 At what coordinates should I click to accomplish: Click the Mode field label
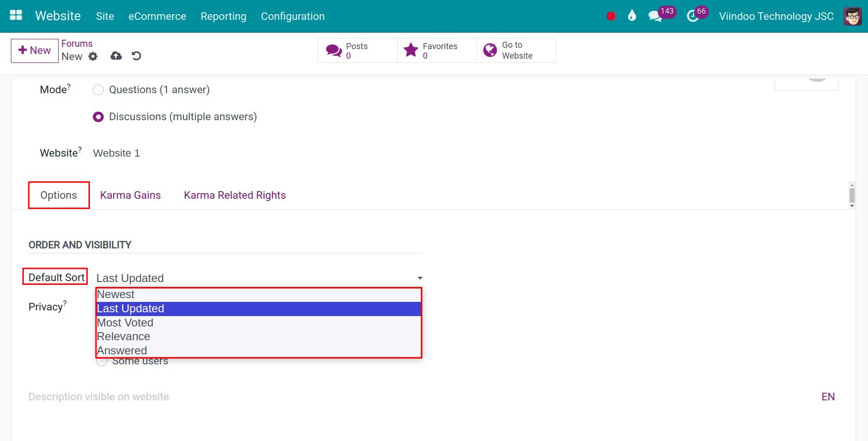(x=55, y=89)
